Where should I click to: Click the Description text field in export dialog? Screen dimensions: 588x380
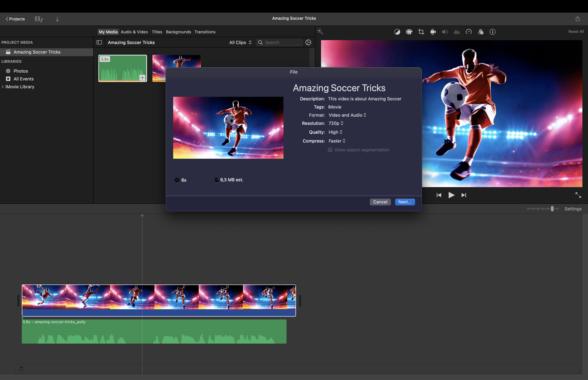(365, 99)
